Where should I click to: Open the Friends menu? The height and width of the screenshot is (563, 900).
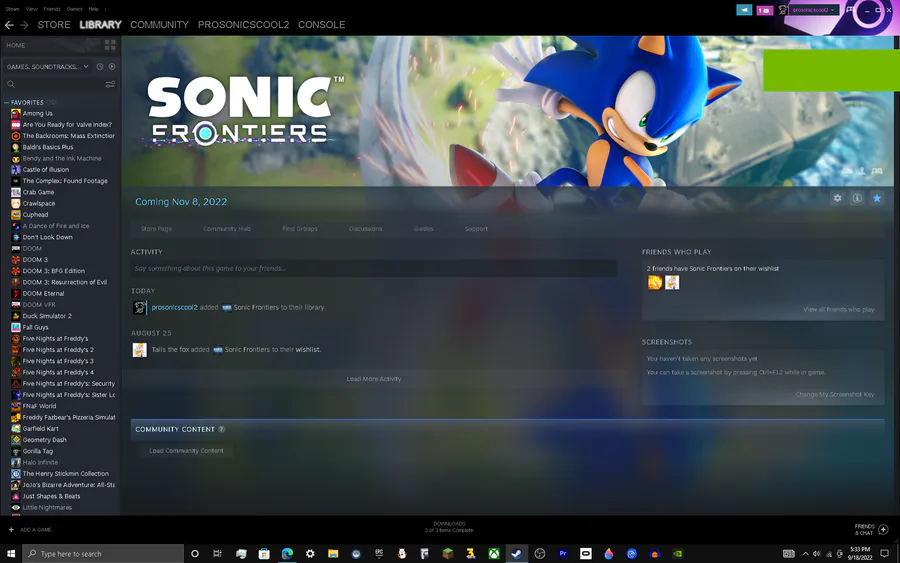[52, 9]
